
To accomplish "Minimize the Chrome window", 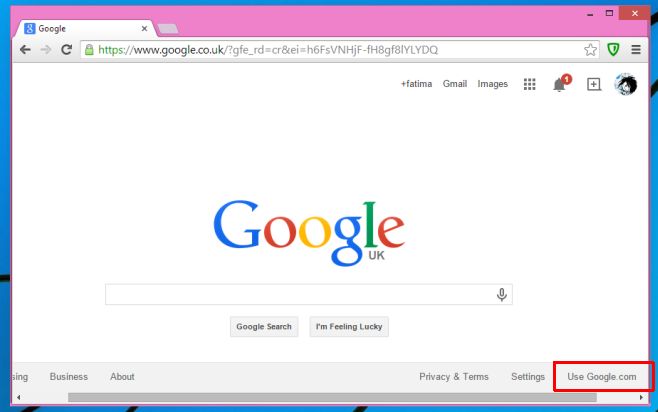I will (x=590, y=14).
